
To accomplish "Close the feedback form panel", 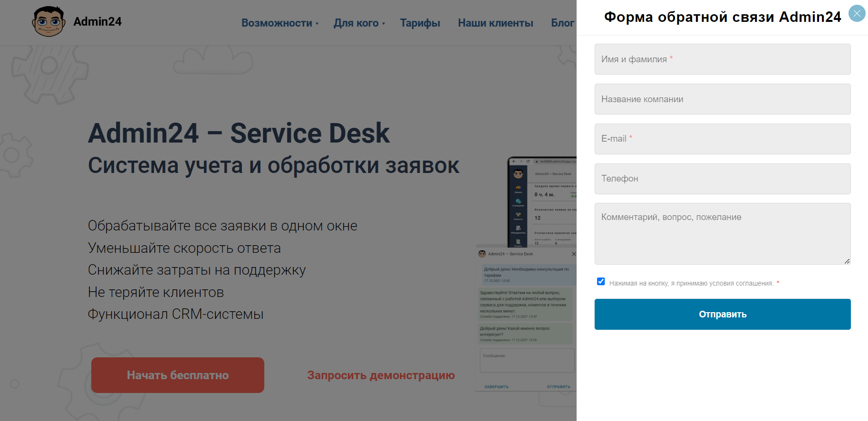I will point(857,13).
